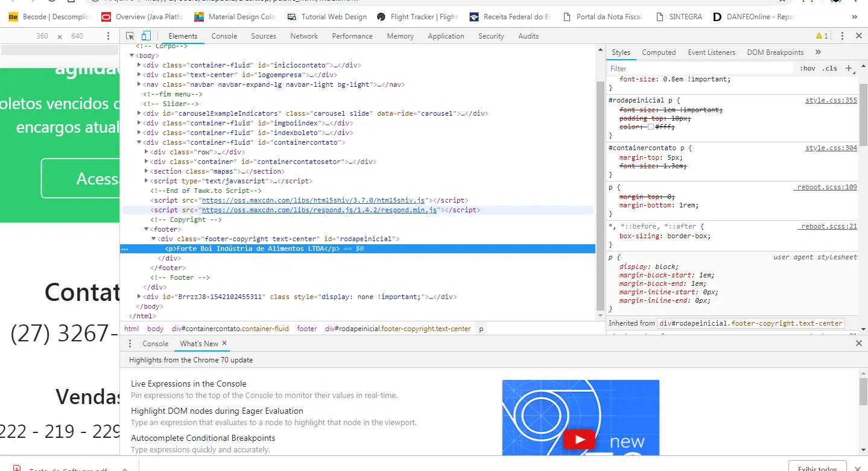868x471 pixels.
Task: Click the yellow warning count icon
Action: point(822,36)
